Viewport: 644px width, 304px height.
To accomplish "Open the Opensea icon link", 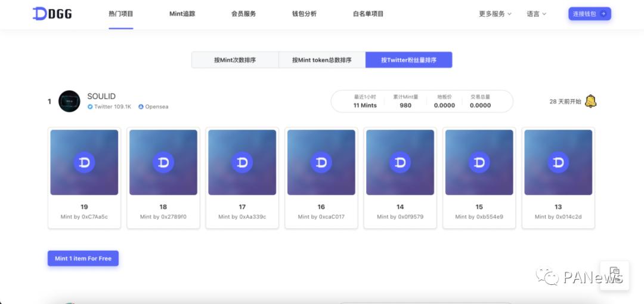I will pos(141,107).
